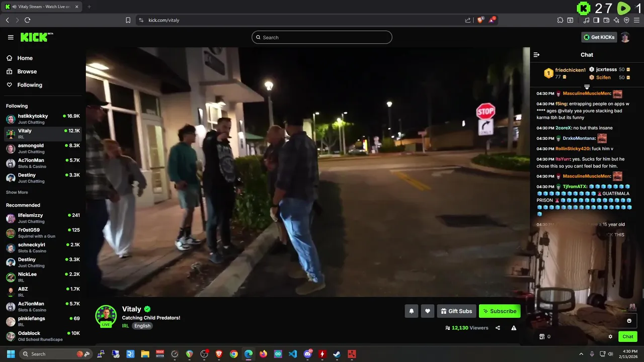Show hidden system tray icons
Image resolution: width=644 pixels, height=362 pixels.
pos(581,354)
